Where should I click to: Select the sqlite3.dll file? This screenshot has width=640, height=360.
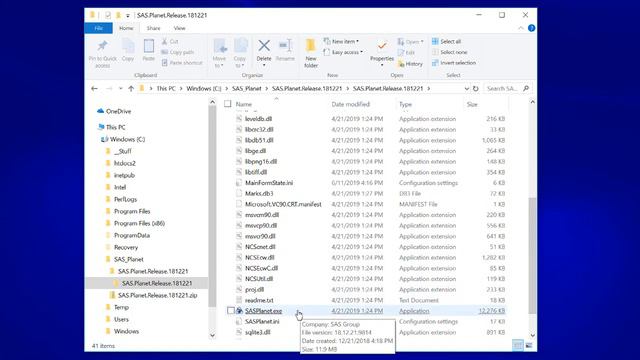click(x=258, y=332)
